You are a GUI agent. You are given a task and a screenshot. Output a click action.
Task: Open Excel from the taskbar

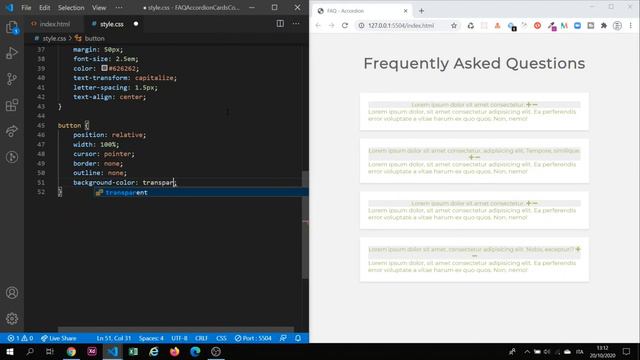[x=133, y=351]
